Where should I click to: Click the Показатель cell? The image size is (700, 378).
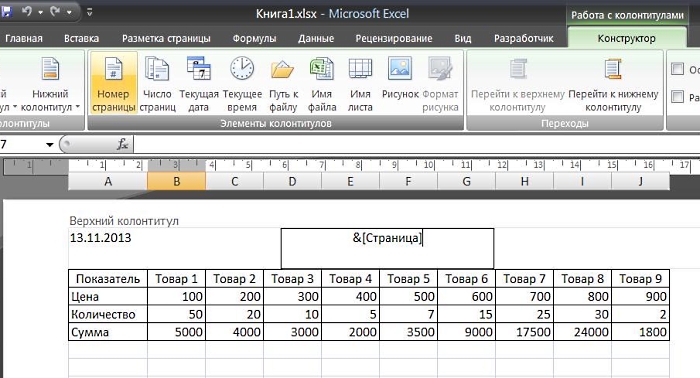tap(108, 279)
